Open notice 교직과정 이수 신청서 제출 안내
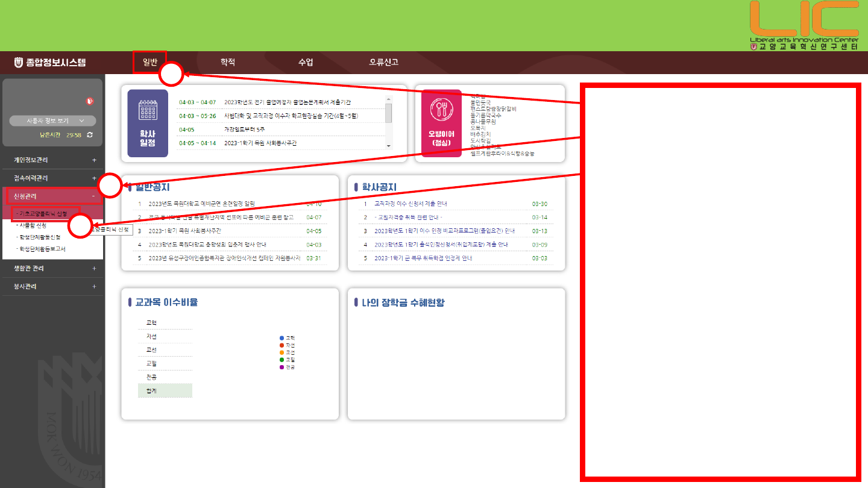The height and width of the screenshot is (488, 868). 410,204
